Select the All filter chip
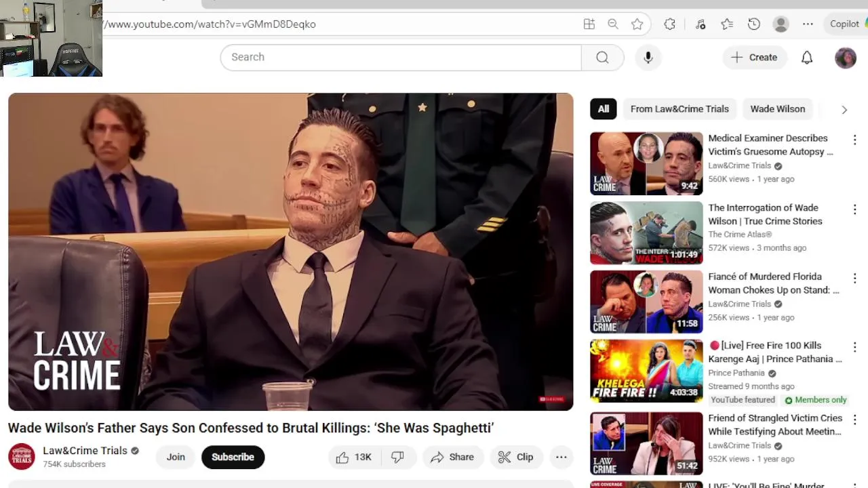The width and height of the screenshot is (868, 488). tap(604, 109)
